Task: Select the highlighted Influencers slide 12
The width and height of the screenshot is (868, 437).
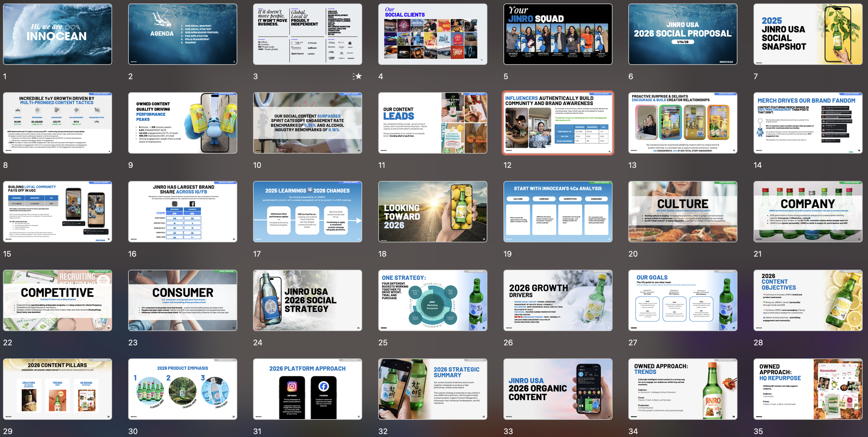Action: [559, 125]
